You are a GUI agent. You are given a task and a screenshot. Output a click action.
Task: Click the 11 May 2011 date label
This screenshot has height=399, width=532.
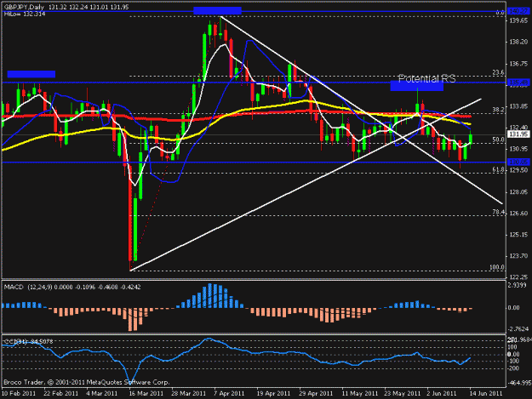tap(360, 393)
